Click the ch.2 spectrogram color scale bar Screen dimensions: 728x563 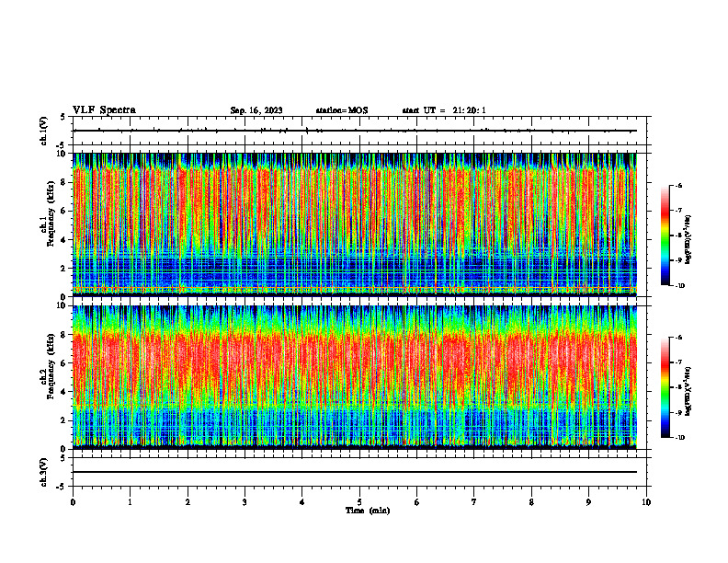coord(665,387)
